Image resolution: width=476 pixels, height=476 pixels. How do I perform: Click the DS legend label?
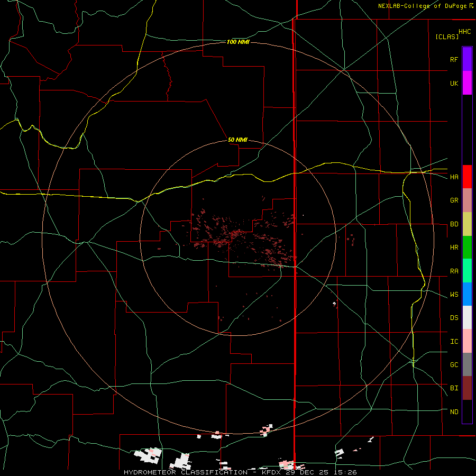pyautogui.click(x=454, y=318)
